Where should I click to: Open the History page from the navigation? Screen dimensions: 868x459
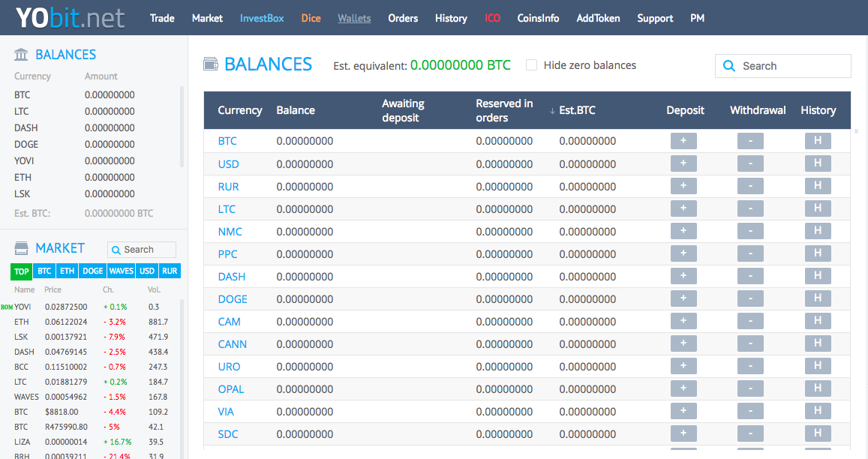pyautogui.click(x=451, y=18)
